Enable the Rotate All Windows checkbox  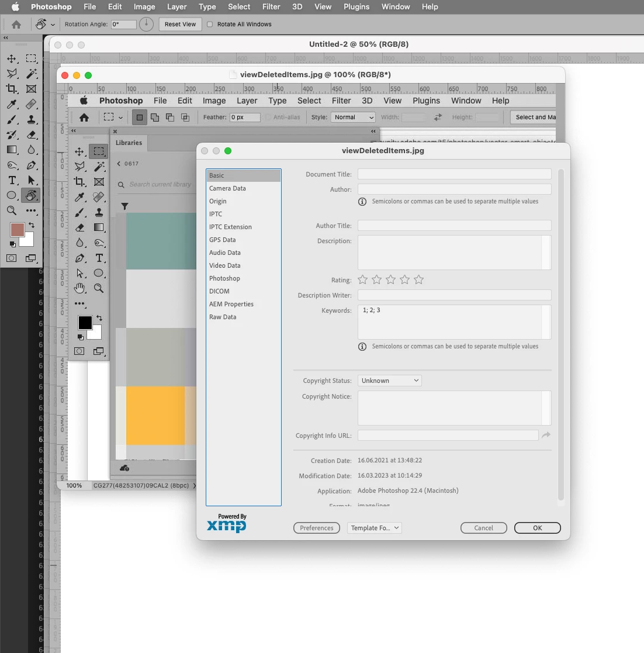[x=210, y=24]
